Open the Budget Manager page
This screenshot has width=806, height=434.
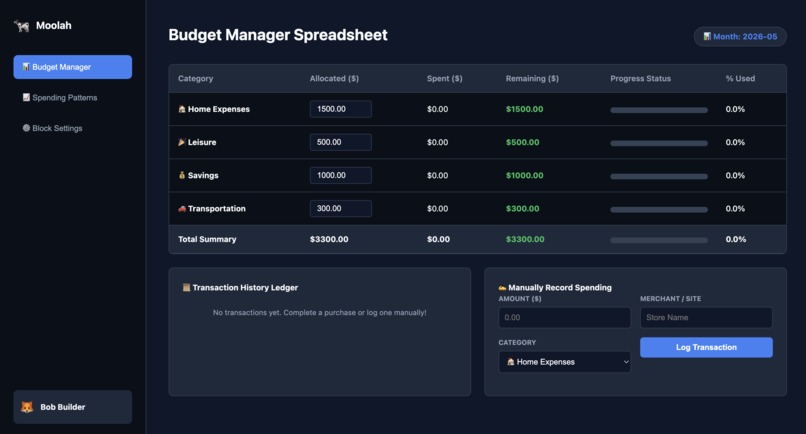coord(72,67)
